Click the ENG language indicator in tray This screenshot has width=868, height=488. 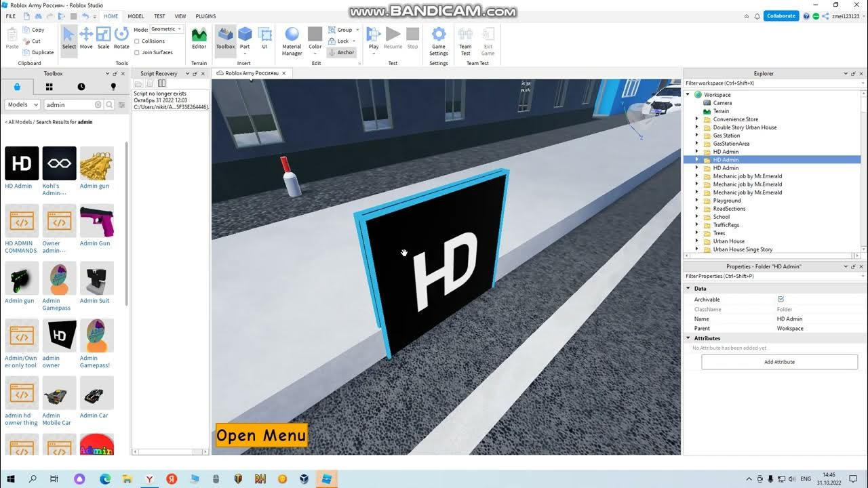pyautogui.click(x=806, y=479)
